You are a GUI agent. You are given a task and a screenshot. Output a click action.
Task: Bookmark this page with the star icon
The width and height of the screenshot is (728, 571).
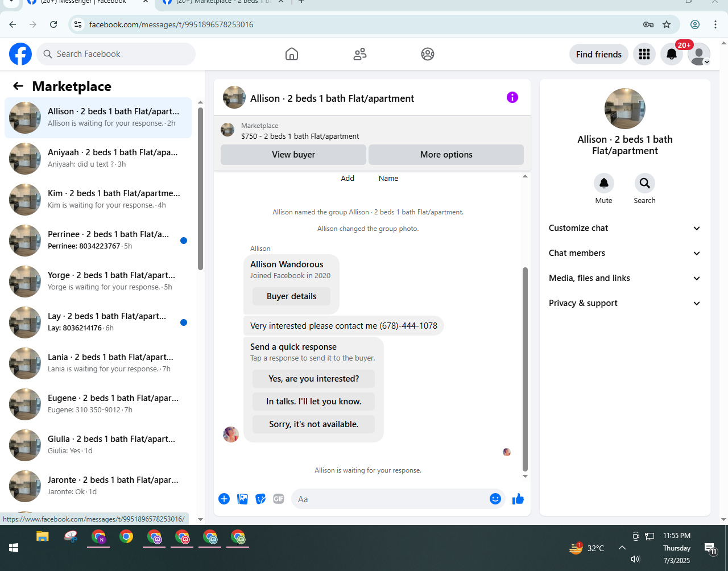click(667, 24)
